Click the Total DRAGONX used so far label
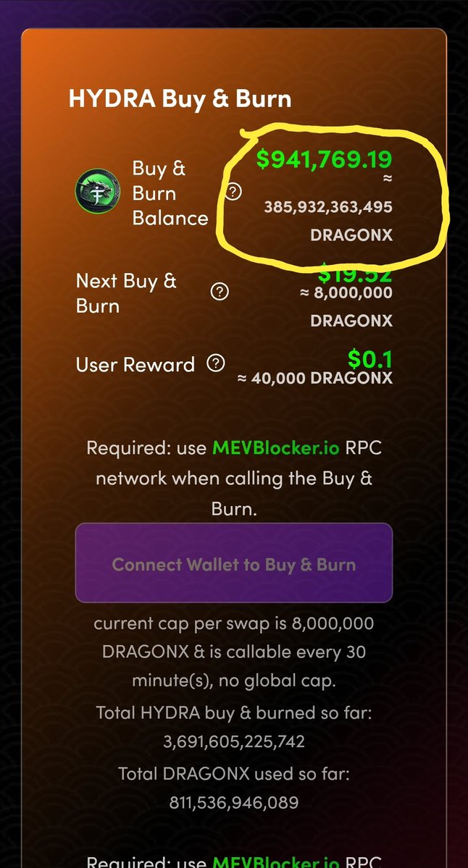 click(x=234, y=773)
